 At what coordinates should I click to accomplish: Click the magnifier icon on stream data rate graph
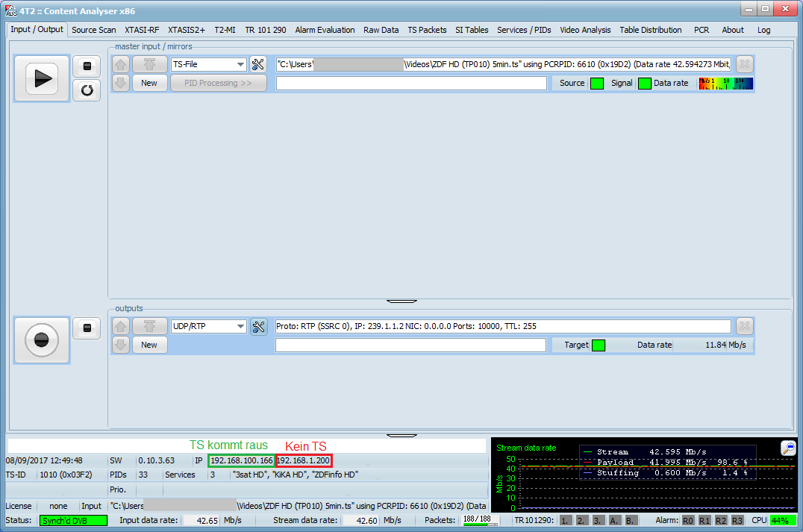click(788, 448)
